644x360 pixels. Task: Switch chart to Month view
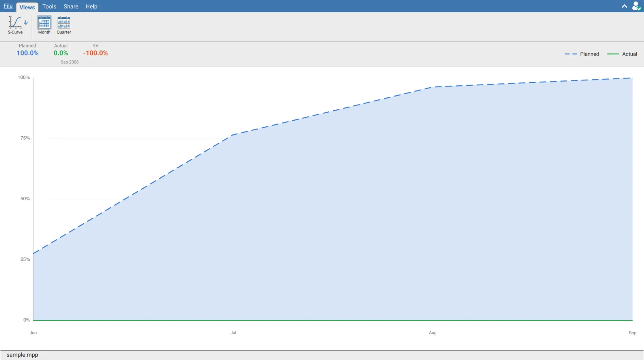click(44, 25)
